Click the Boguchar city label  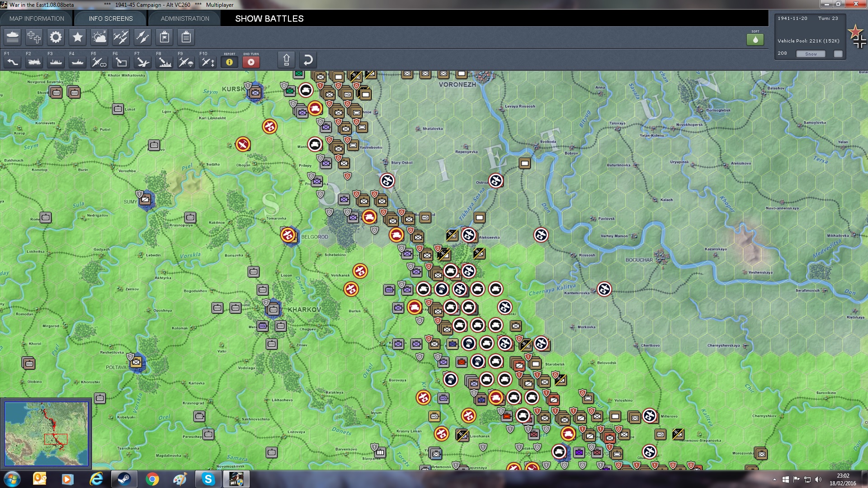pos(639,260)
